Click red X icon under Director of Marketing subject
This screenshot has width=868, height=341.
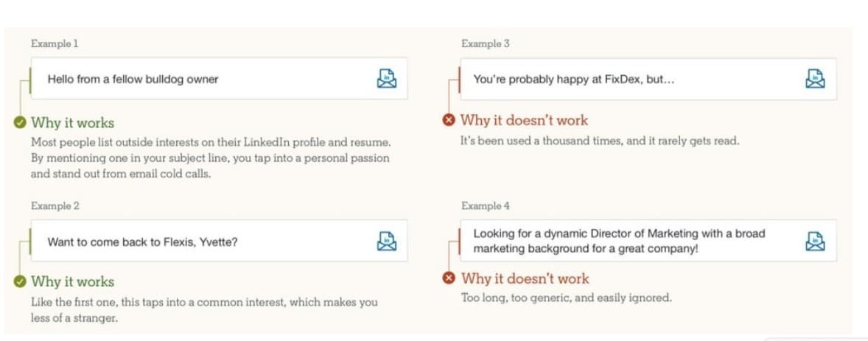[x=448, y=278]
